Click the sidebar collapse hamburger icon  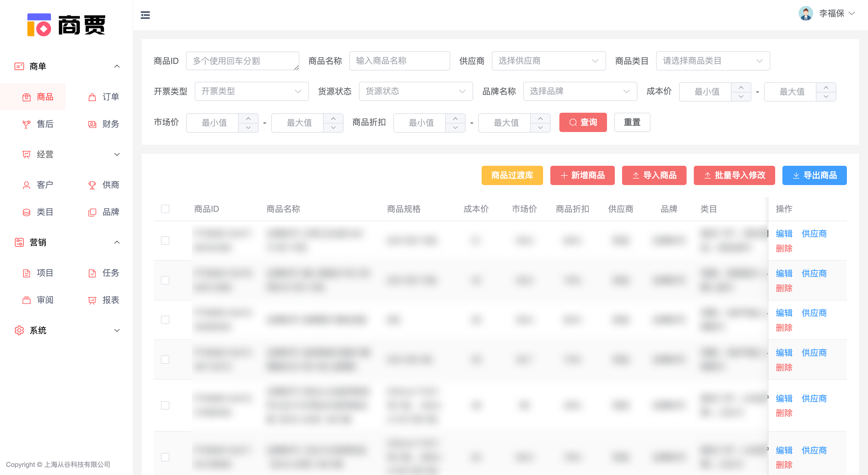[145, 15]
